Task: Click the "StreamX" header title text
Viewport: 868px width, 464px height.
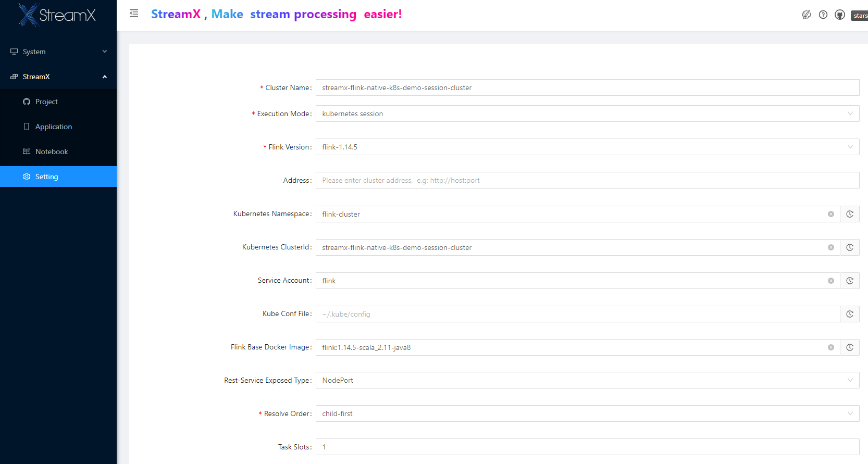Action: click(x=176, y=14)
